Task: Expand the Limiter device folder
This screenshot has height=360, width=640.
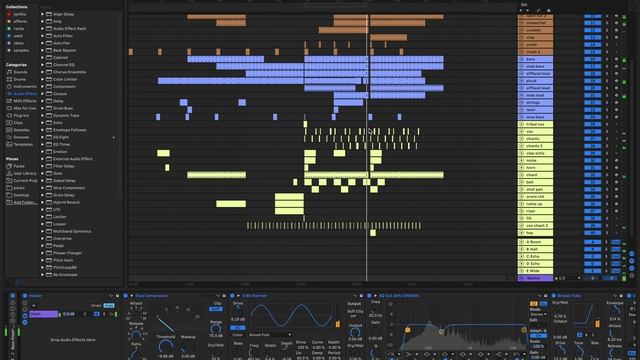Action: coord(42,217)
